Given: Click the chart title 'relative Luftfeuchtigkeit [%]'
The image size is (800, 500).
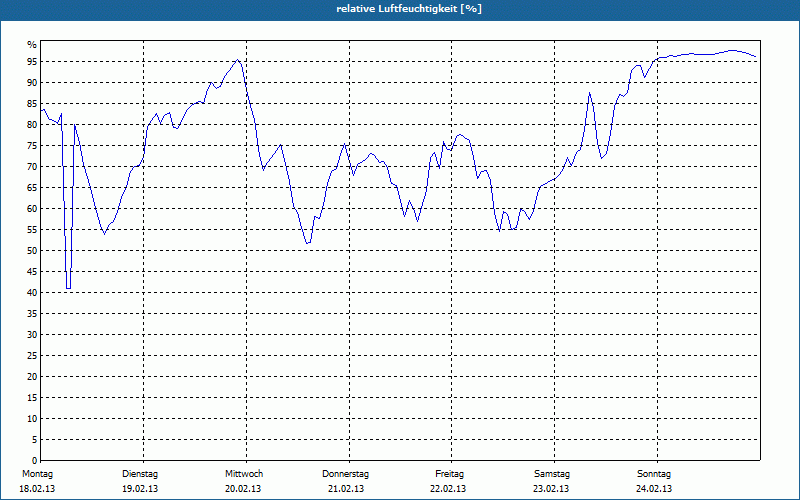Looking at the screenshot, I should [x=409, y=9].
